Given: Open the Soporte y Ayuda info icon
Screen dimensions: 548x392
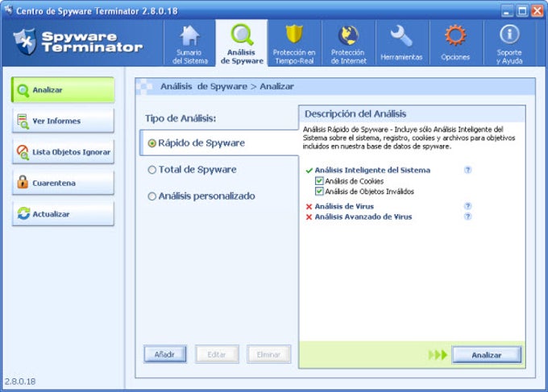Looking at the screenshot, I should pos(509,34).
